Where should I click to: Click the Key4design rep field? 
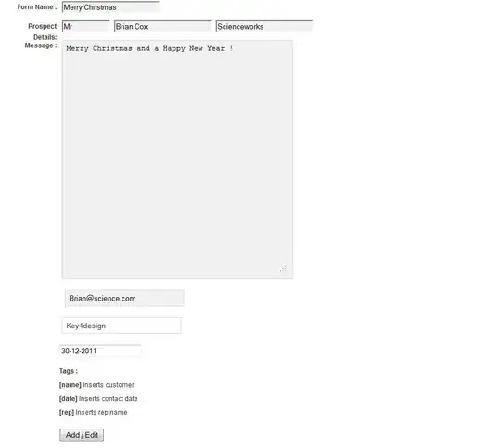122,326
